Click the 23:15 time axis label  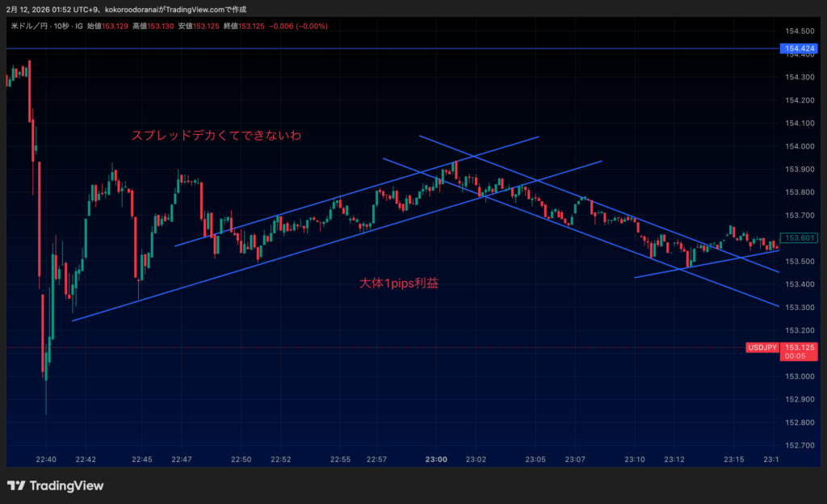[733, 460]
